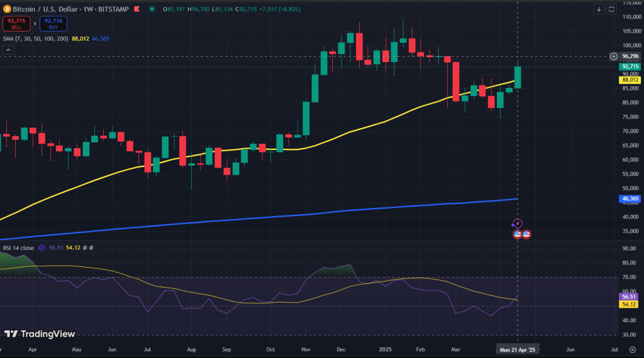Click the 96,296 crosshair price label
644x358 pixels.
point(630,56)
